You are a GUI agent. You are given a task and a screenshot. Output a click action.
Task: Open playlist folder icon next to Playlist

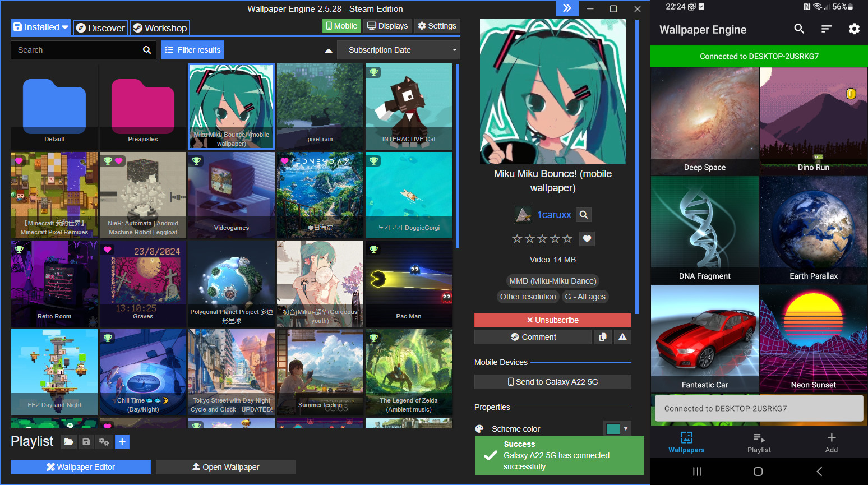point(68,442)
